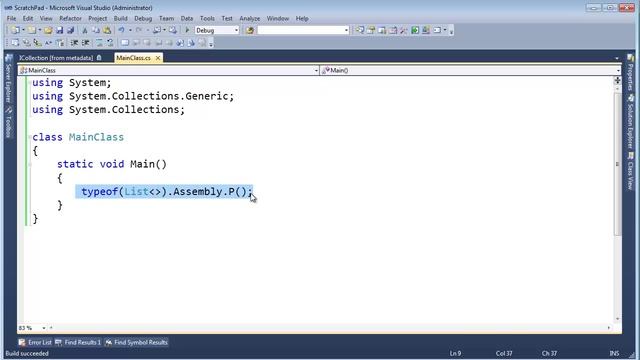This screenshot has height=360, width=640.
Task: Open the Refactor menu
Action: point(70,18)
